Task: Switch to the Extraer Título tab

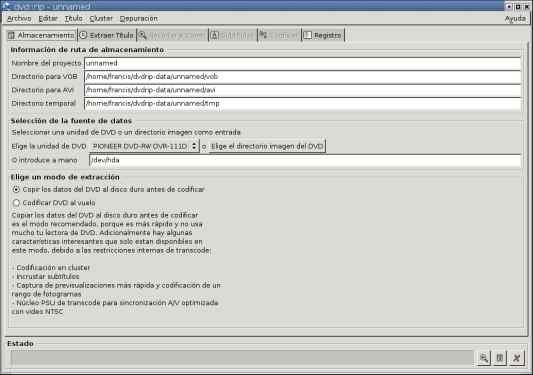Action: click(107, 35)
